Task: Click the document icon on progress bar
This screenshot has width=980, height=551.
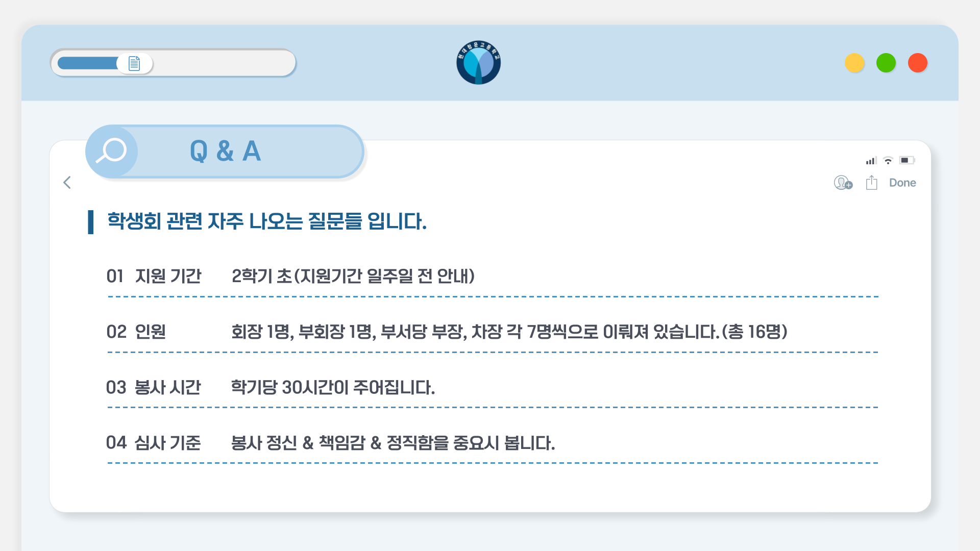Action: click(134, 63)
